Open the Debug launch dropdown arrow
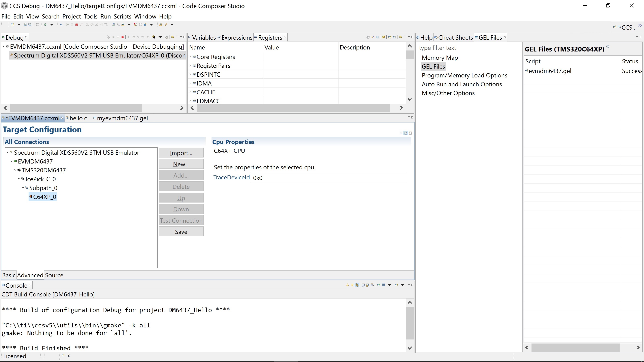 coord(52,25)
